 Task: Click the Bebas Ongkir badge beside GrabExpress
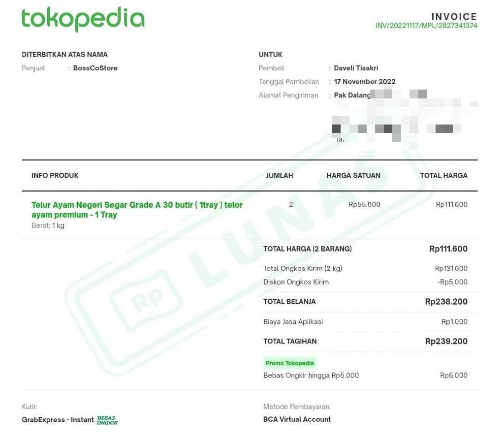[x=107, y=420]
